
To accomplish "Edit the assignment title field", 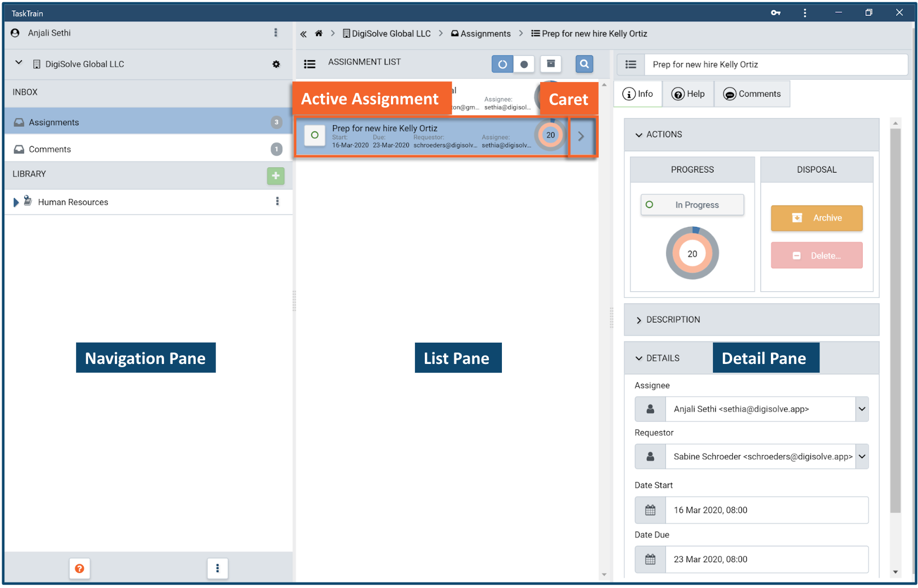I will coord(776,64).
